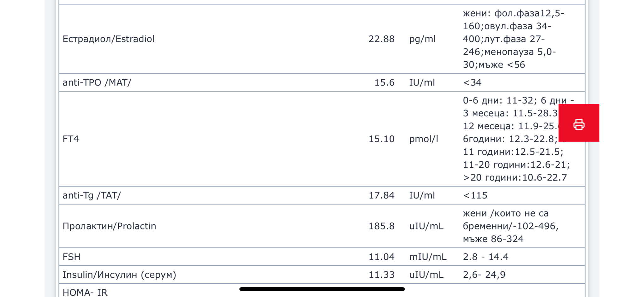The width and height of the screenshot is (644, 297).
Task: Click the red print button
Action: (579, 123)
